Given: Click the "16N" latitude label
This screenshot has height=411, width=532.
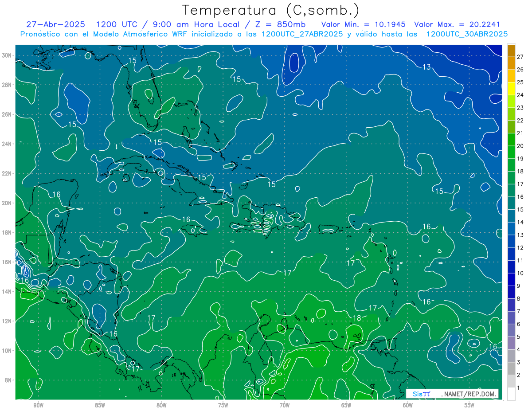Looking at the screenshot, I should 8,262.
